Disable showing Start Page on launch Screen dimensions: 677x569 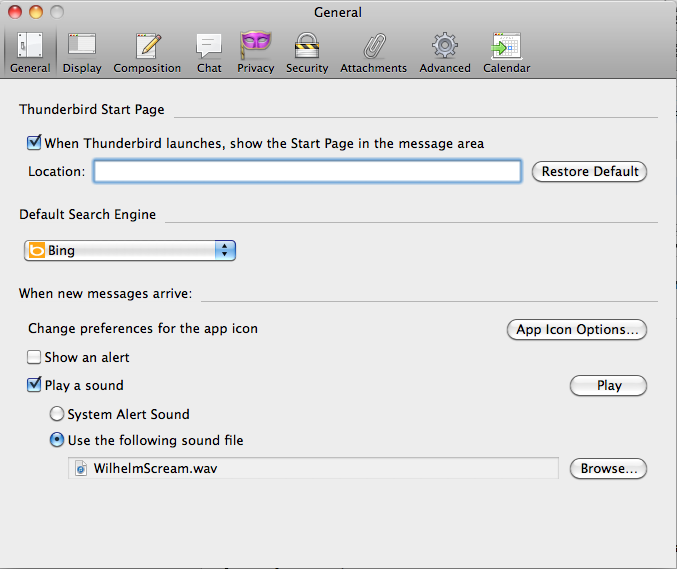(35, 143)
